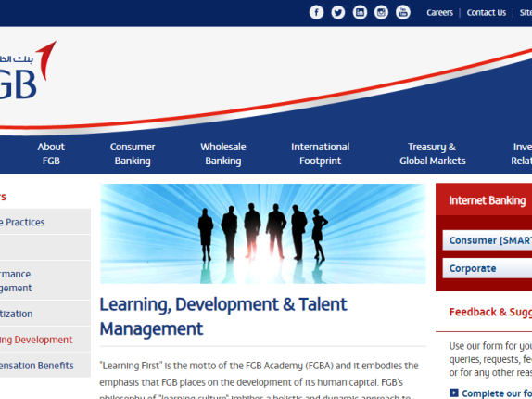Open the About FGB menu

pyautogui.click(x=51, y=154)
